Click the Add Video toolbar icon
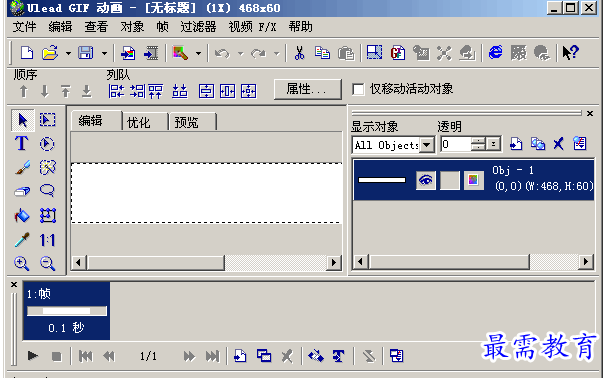 pyautogui.click(x=151, y=53)
